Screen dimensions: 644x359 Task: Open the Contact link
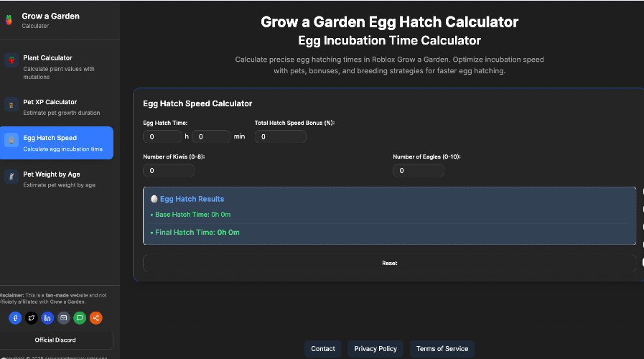[323, 349]
